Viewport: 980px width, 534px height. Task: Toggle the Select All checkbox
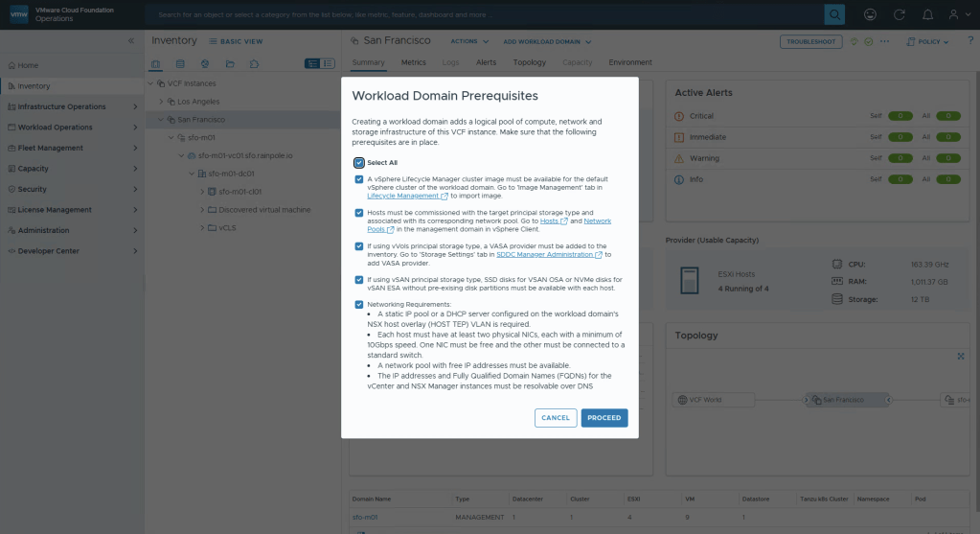click(x=359, y=163)
